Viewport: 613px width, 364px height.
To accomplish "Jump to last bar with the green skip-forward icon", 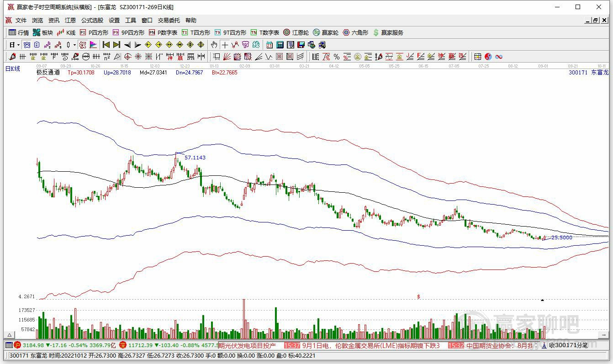I will [116, 45].
